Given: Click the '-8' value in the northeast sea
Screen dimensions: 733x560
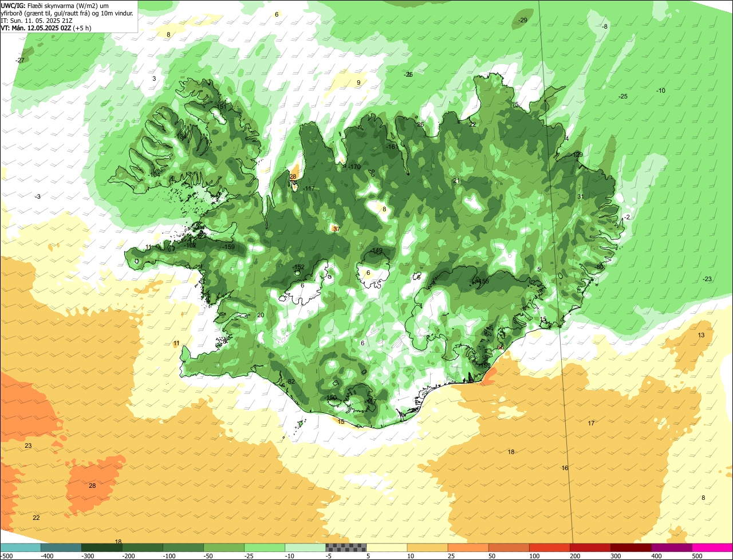Looking at the screenshot, I should pyautogui.click(x=605, y=26).
